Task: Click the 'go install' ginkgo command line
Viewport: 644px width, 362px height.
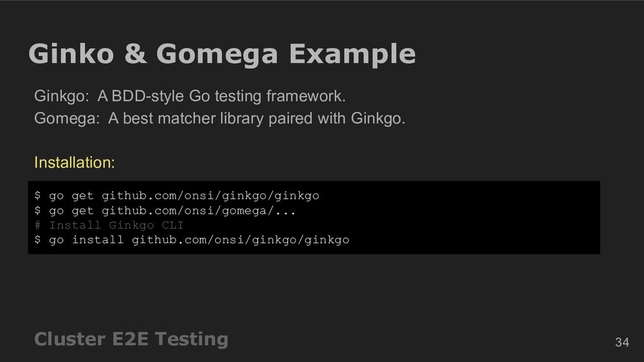Action: click(x=192, y=240)
